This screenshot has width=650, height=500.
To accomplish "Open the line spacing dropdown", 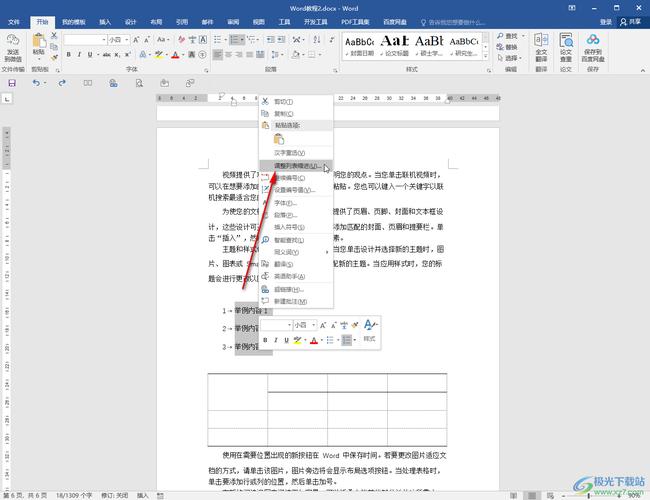I will pos(276,54).
